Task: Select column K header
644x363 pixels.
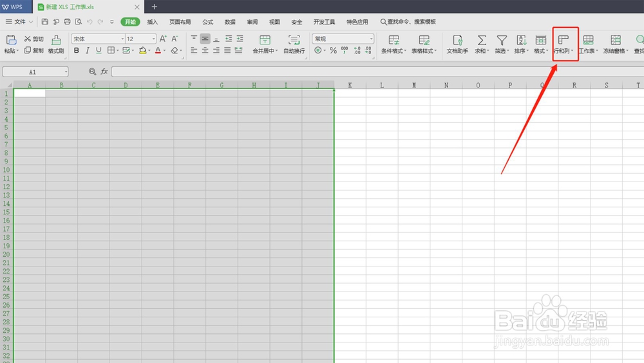Action: click(x=350, y=85)
